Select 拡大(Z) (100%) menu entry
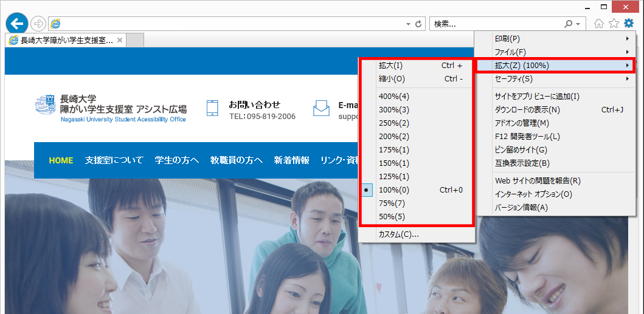 [x=555, y=65]
